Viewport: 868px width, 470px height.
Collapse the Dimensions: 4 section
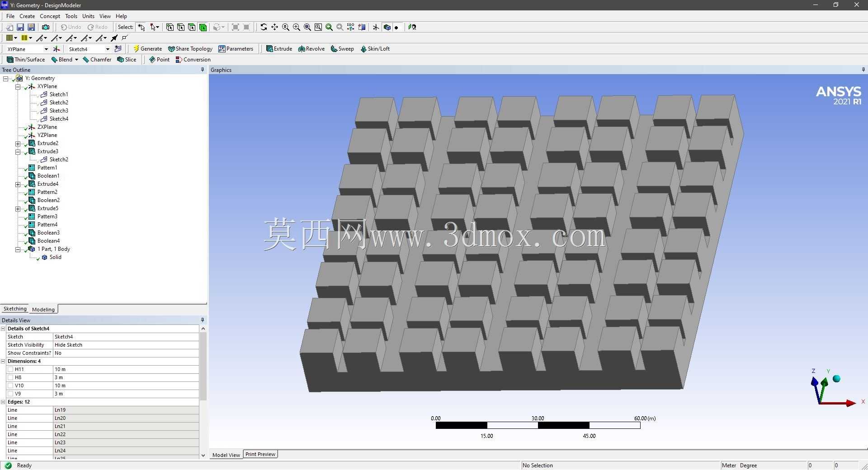(3, 361)
